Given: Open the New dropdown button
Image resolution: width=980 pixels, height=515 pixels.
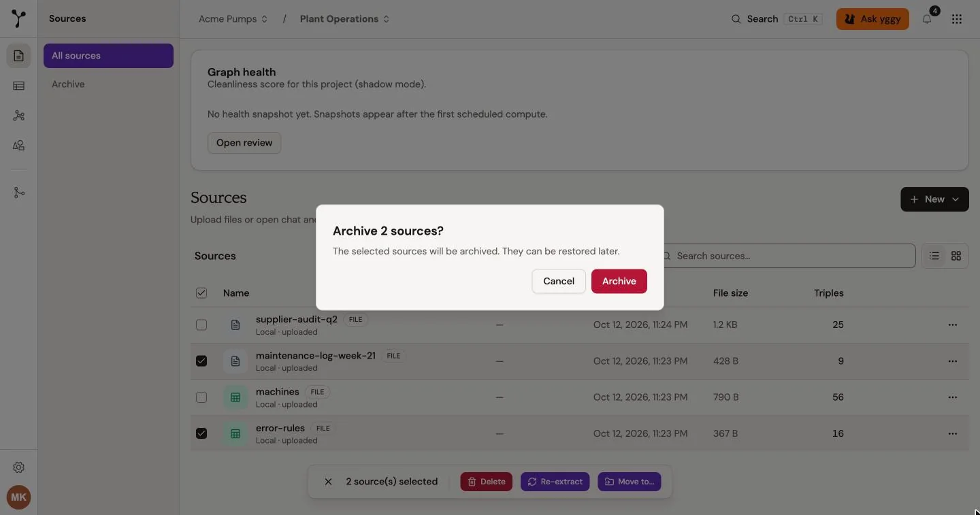Looking at the screenshot, I should tap(934, 199).
